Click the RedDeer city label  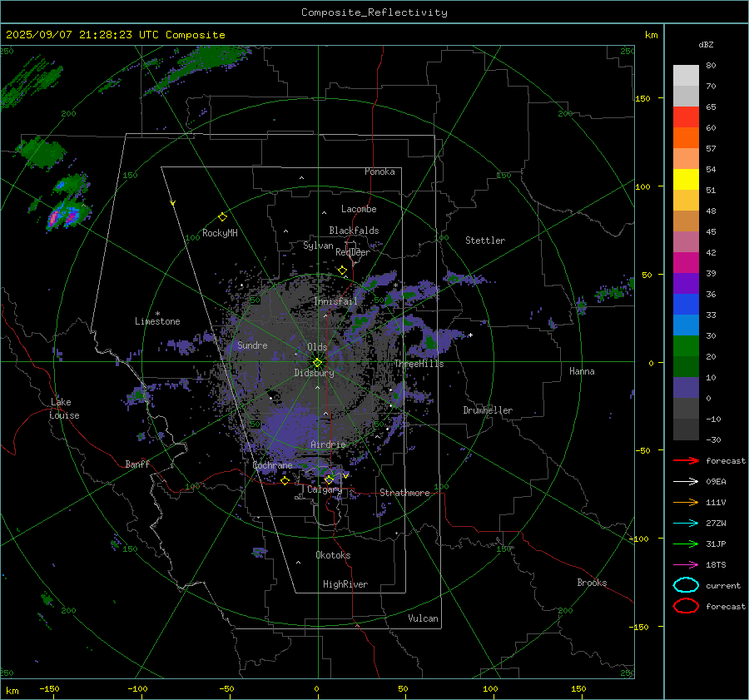353,252
